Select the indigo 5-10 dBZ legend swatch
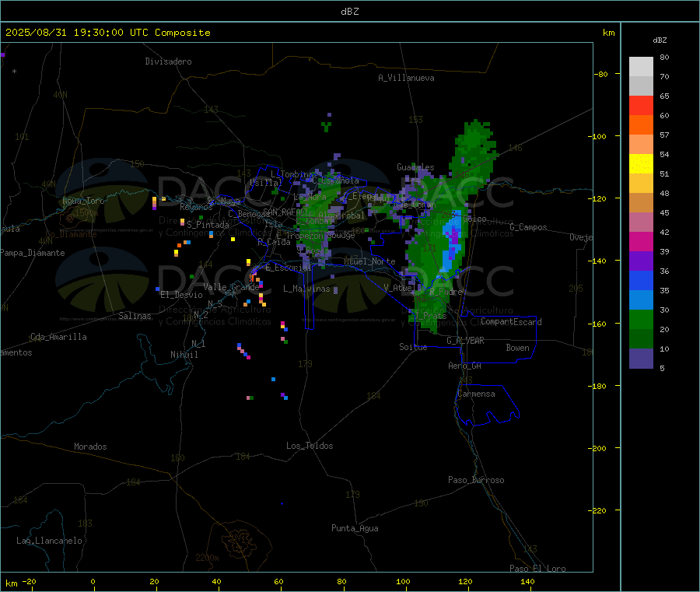This screenshot has width=700, height=592. (x=641, y=359)
